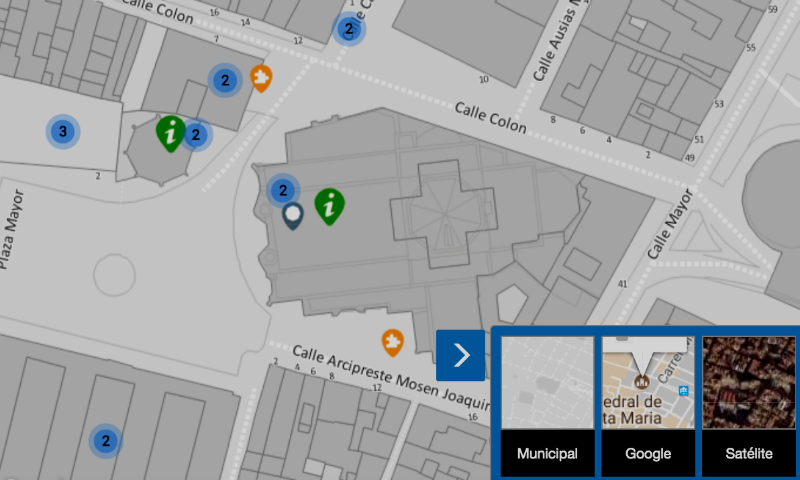Click the Google label in the layer switcher
Viewport: 800px width, 480px height.
[x=647, y=454]
